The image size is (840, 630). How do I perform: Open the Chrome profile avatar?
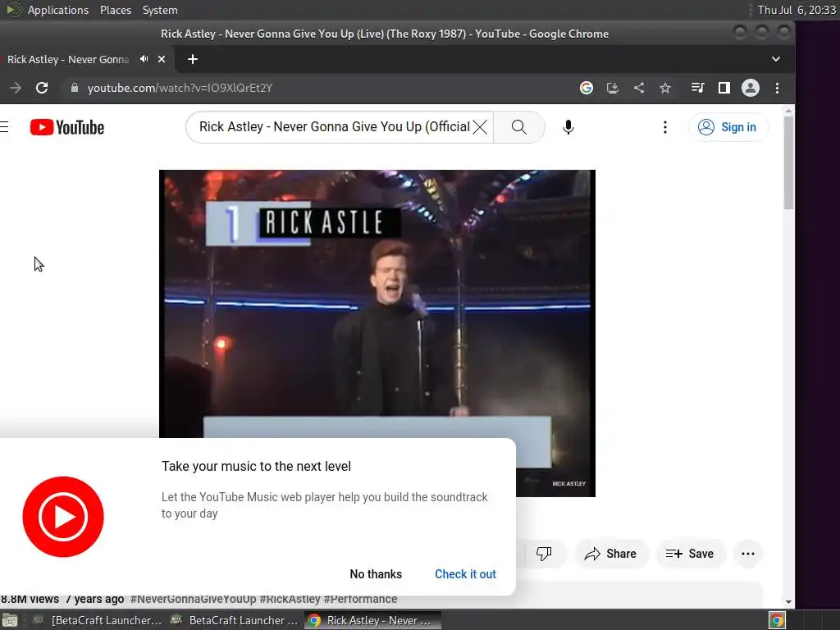click(750, 88)
